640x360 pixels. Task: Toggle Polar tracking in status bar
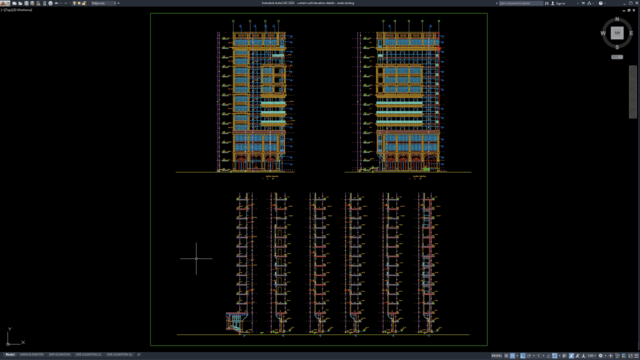point(529,356)
